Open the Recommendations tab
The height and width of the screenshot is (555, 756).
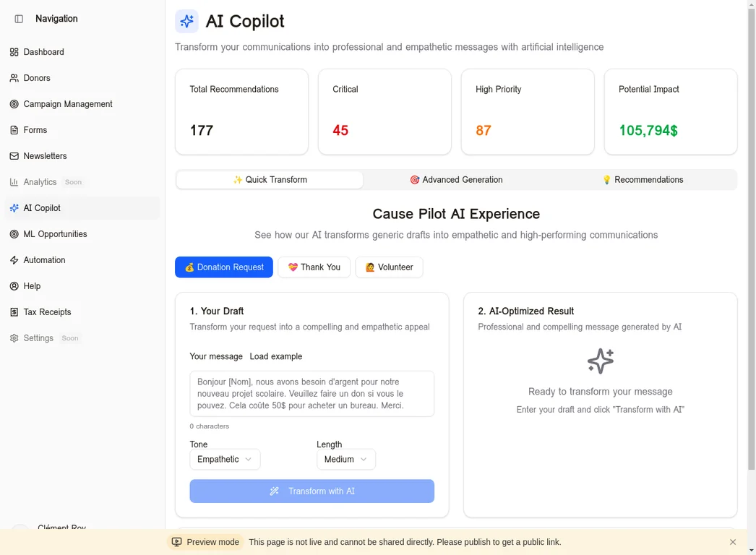tap(642, 179)
